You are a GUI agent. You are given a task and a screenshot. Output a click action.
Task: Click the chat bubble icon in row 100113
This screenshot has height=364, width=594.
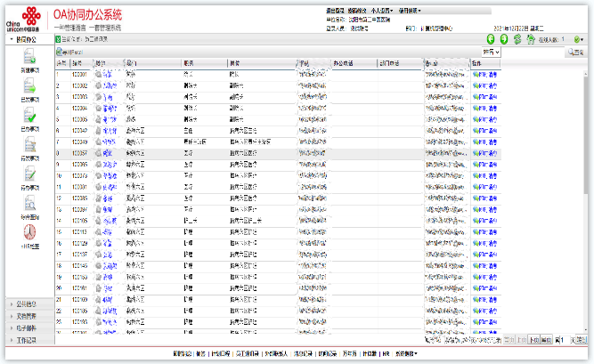coord(476,232)
